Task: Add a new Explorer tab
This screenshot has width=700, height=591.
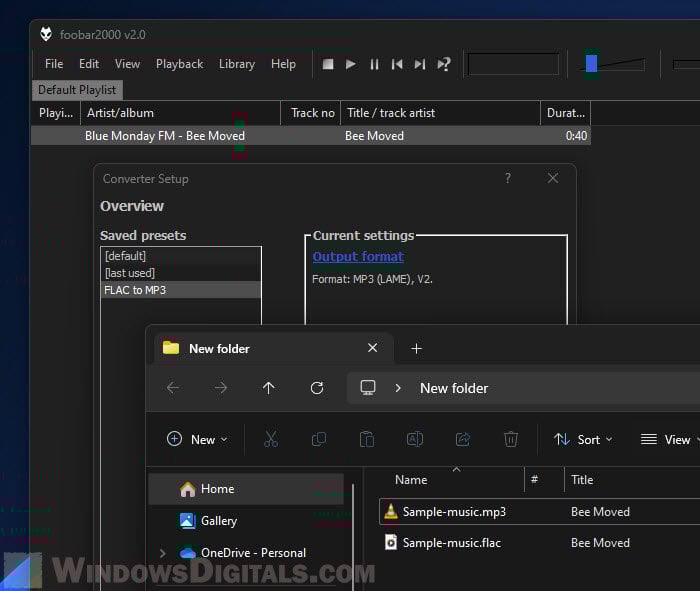Action: pos(416,349)
